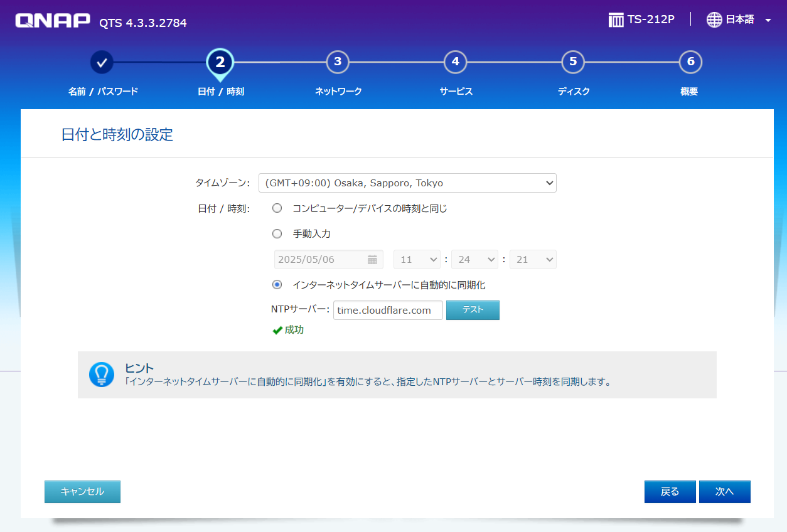Click the NTP server address input field
Image resolution: width=787 pixels, height=532 pixels.
pos(388,311)
